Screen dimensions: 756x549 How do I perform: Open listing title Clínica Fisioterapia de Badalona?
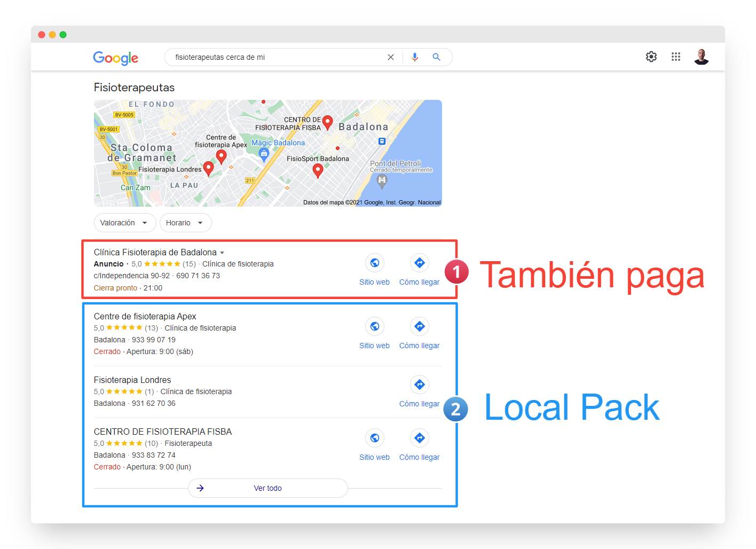[x=155, y=252]
